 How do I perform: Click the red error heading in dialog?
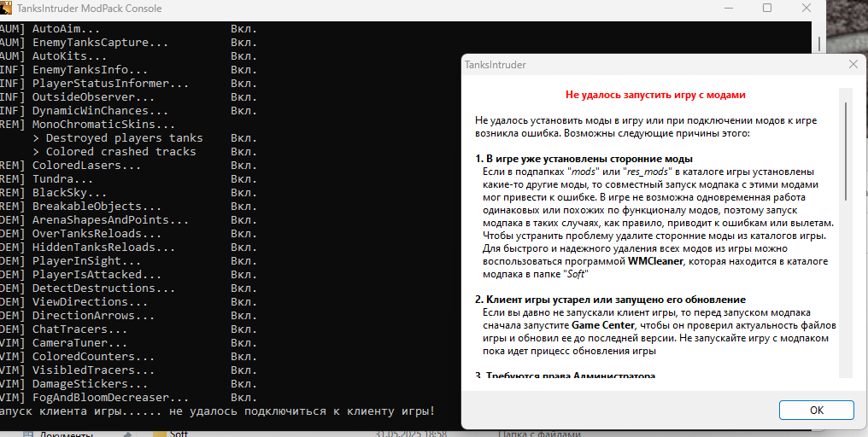point(655,95)
